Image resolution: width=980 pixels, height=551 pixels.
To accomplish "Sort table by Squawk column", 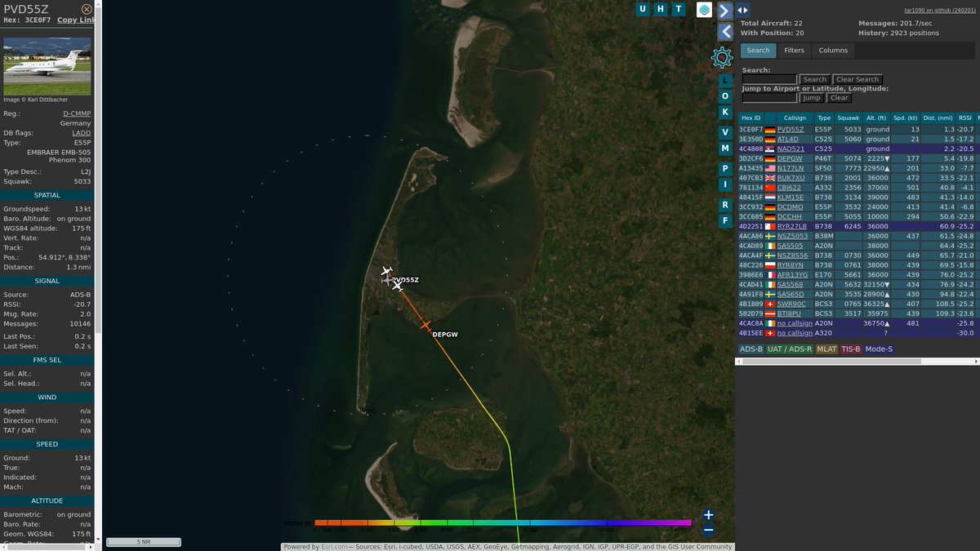I will (848, 118).
